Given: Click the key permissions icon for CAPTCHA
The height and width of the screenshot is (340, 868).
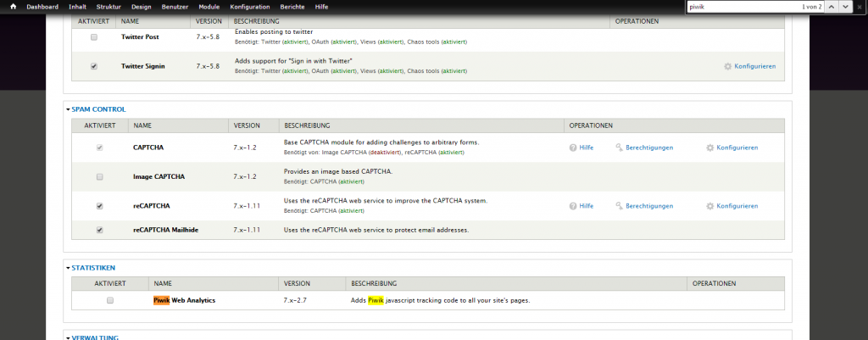Looking at the screenshot, I should pyautogui.click(x=620, y=148).
